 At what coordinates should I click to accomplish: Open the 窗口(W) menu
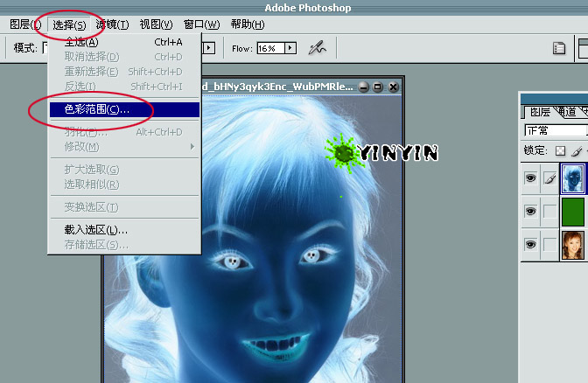(x=201, y=24)
